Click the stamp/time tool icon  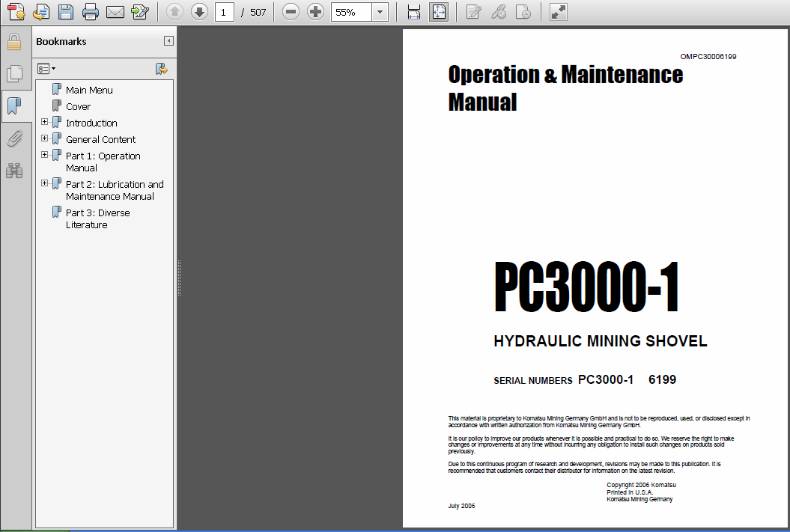click(x=523, y=11)
